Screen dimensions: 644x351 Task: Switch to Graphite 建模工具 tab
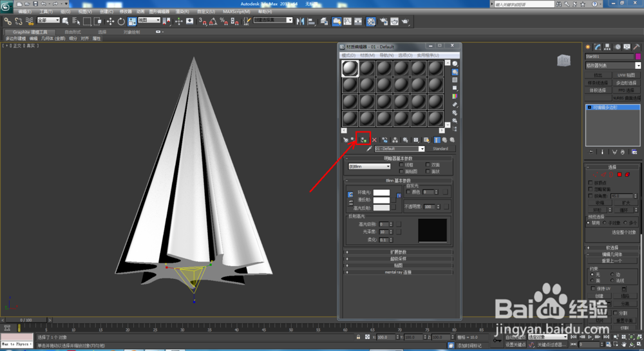(30, 32)
